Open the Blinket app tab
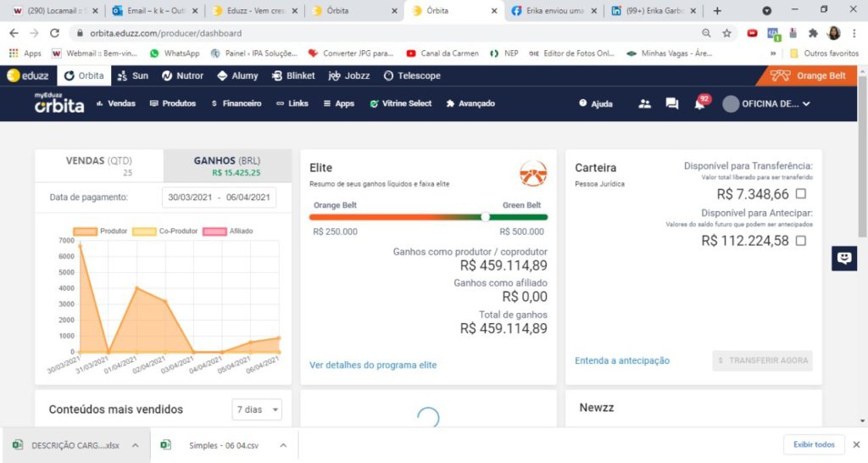The height and width of the screenshot is (463, 868). click(293, 75)
